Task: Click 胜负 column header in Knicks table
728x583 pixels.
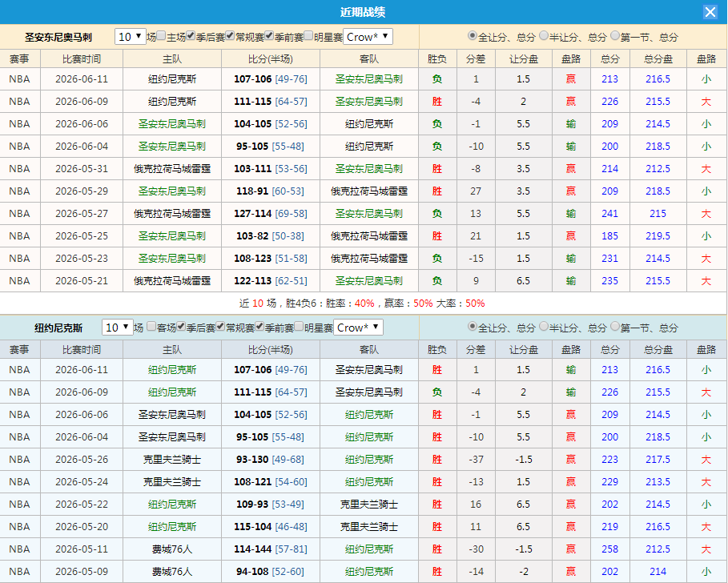Action: 437,349
